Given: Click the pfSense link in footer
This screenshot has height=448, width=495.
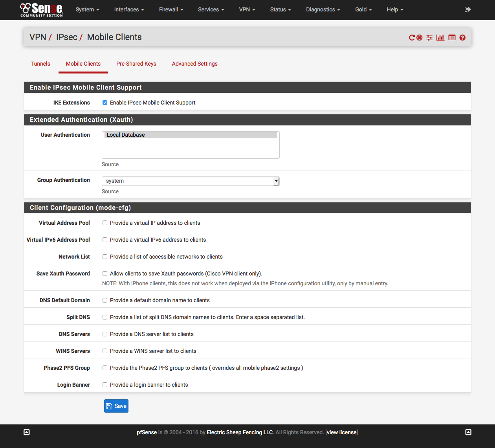Looking at the screenshot, I should pyautogui.click(x=147, y=432).
